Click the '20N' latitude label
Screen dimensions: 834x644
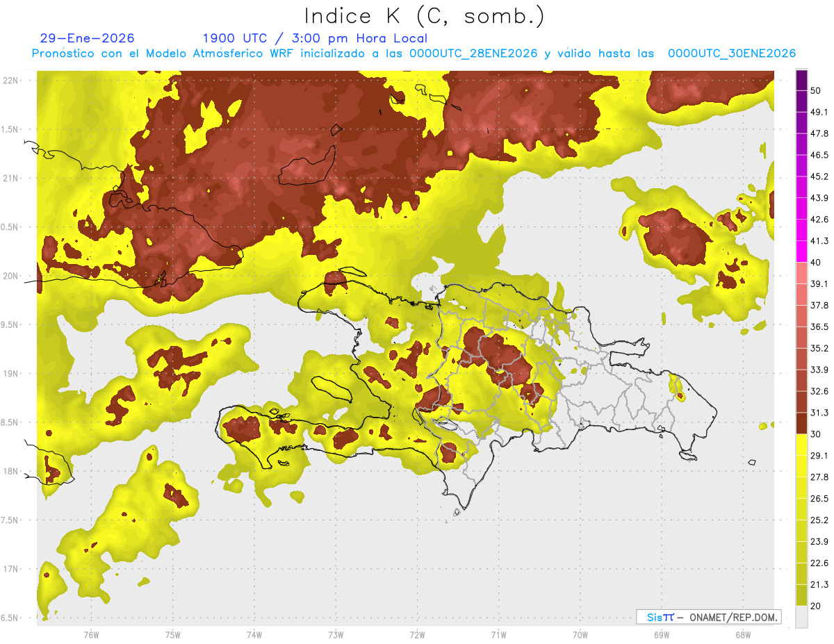click(11, 276)
